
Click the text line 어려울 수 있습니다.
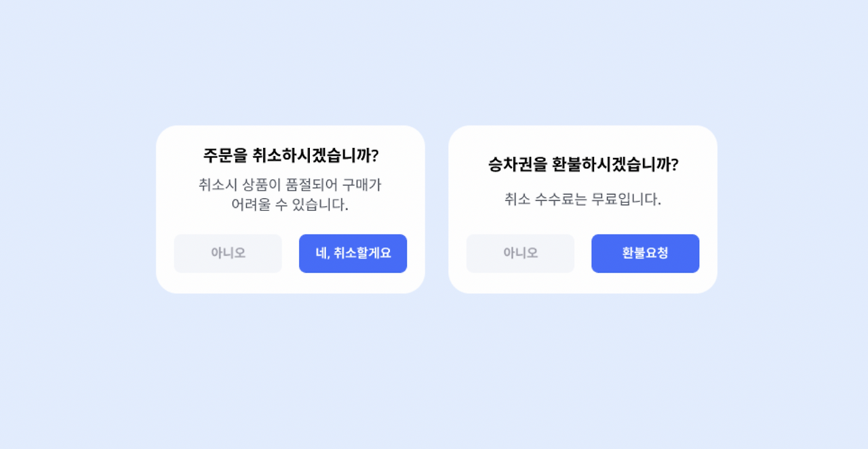(290, 204)
